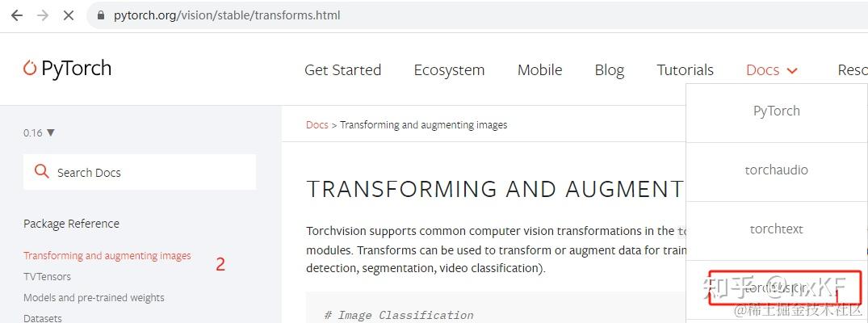The image size is (868, 323).
Task: Choose torchaudio from Docs dropdown
Action: click(x=776, y=170)
